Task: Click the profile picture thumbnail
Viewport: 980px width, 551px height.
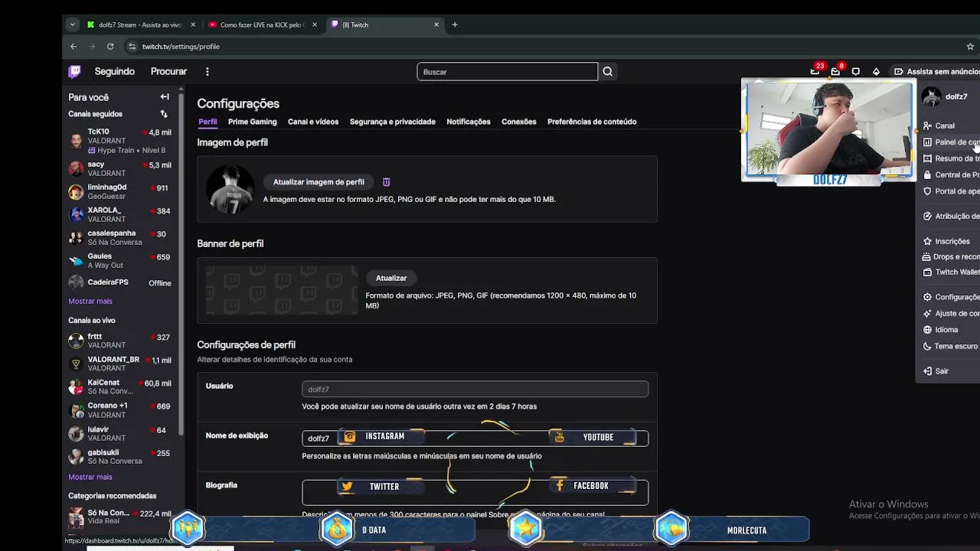Action: [x=230, y=188]
